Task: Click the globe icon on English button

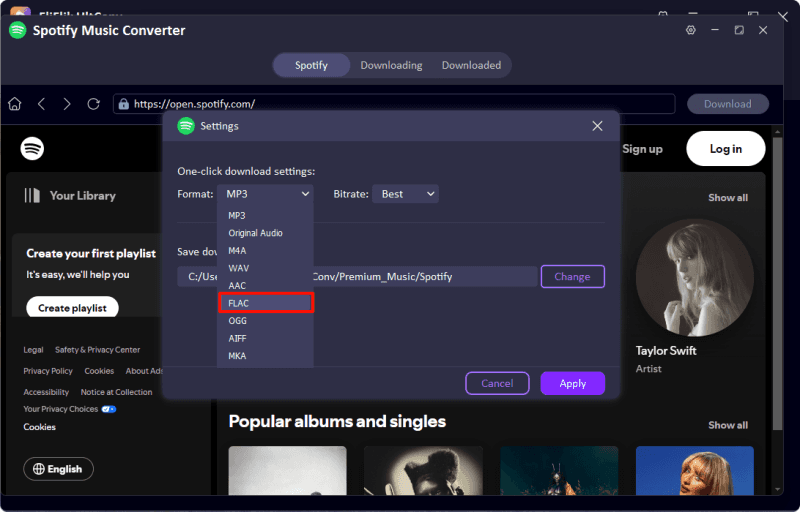Action: pos(39,468)
